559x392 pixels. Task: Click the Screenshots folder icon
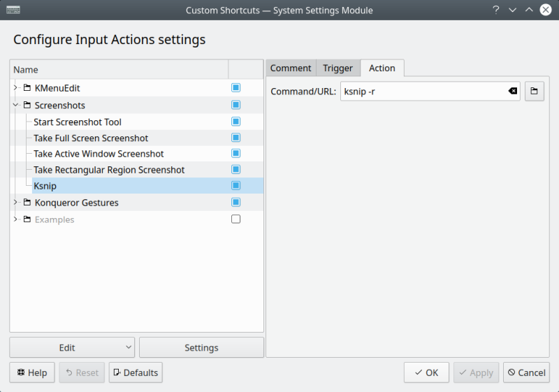click(27, 106)
